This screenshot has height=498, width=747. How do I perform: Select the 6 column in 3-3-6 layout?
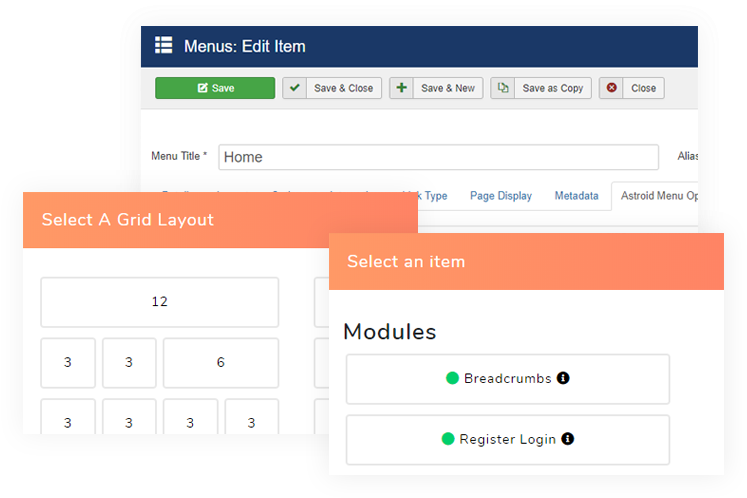(x=221, y=363)
